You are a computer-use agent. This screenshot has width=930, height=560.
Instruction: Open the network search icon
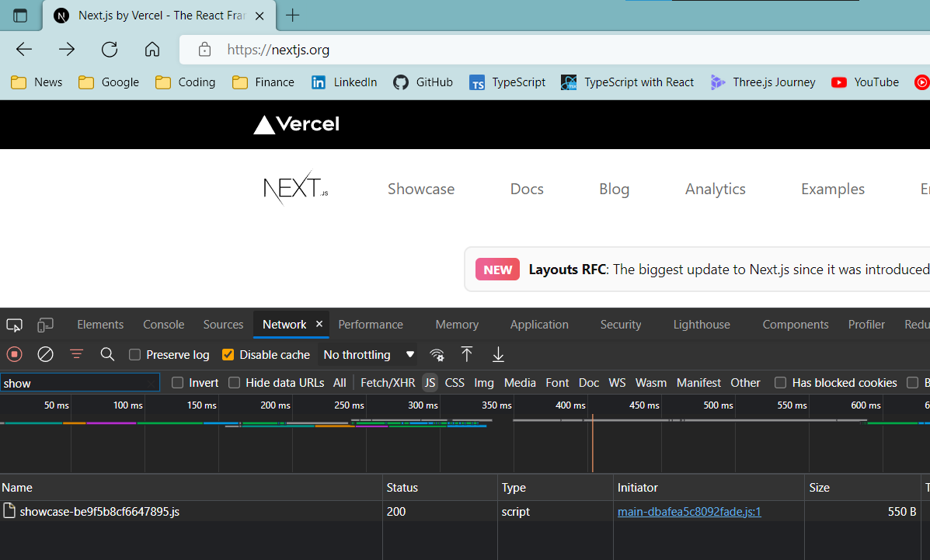107,354
